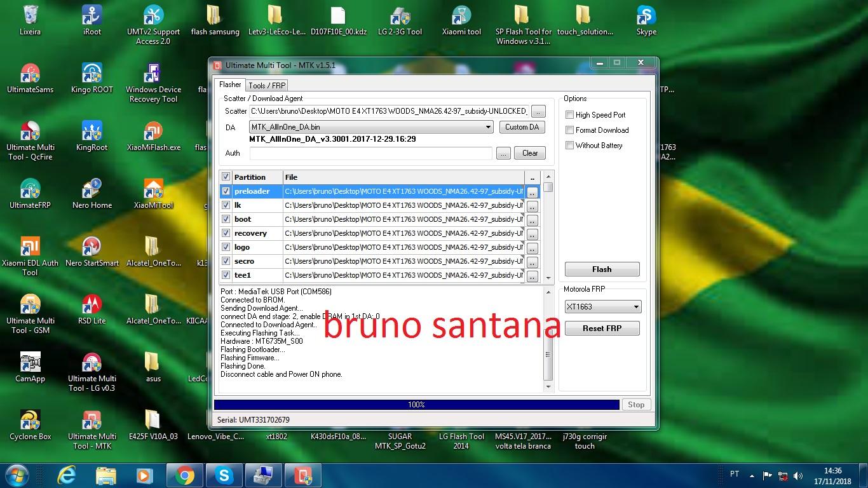Launch UMTv2 Support Access 2.0 shortcut

coord(153,25)
